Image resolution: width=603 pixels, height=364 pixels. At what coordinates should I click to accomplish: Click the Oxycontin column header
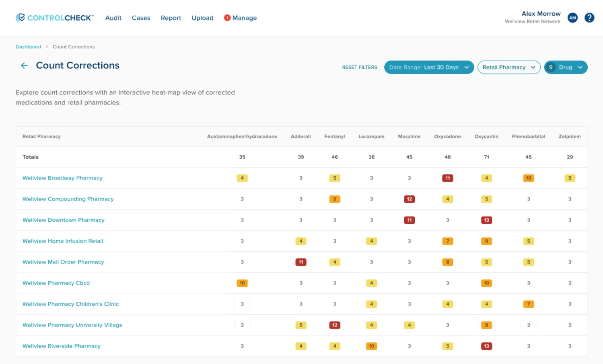(486, 137)
